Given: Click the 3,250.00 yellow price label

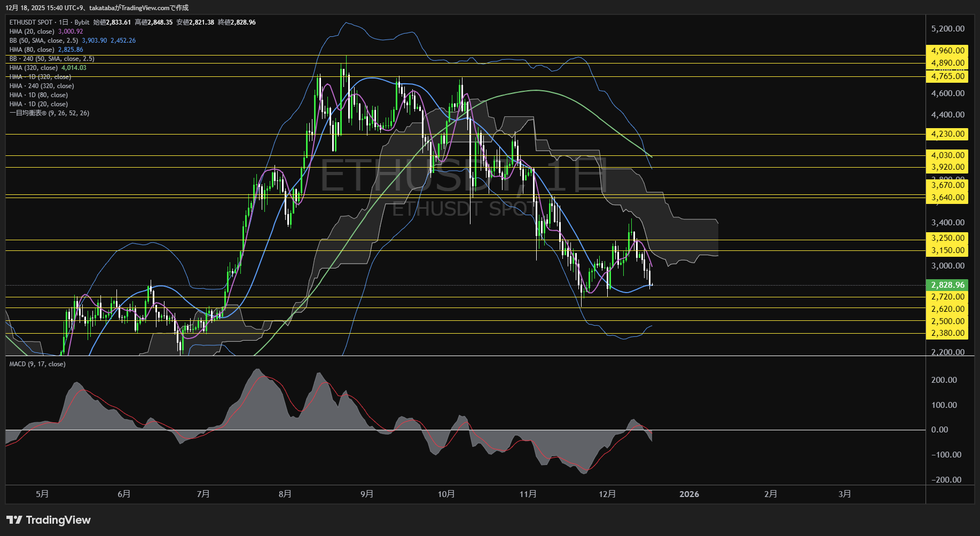Looking at the screenshot, I should 947,238.
